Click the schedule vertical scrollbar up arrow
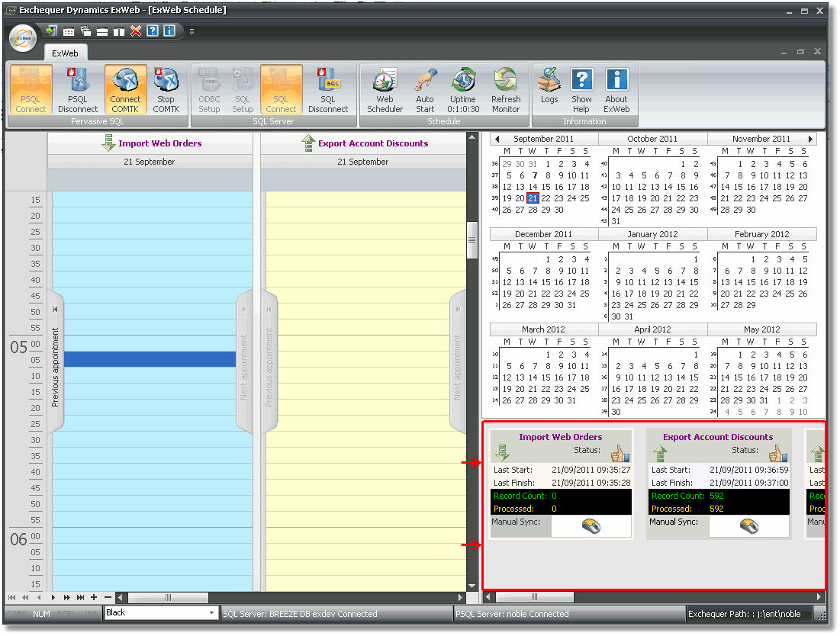Screen dimensions: 840x636 (x=472, y=137)
